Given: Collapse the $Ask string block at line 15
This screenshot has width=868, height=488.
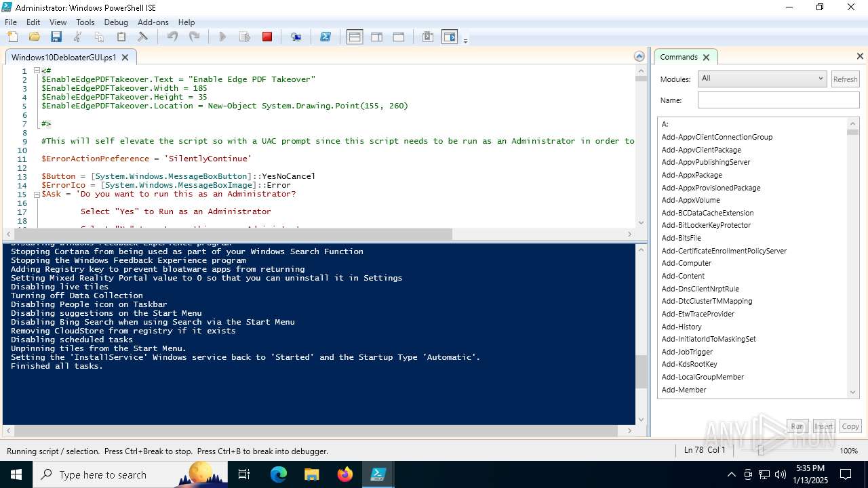Looking at the screenshot, I should [x=37, y=194].
